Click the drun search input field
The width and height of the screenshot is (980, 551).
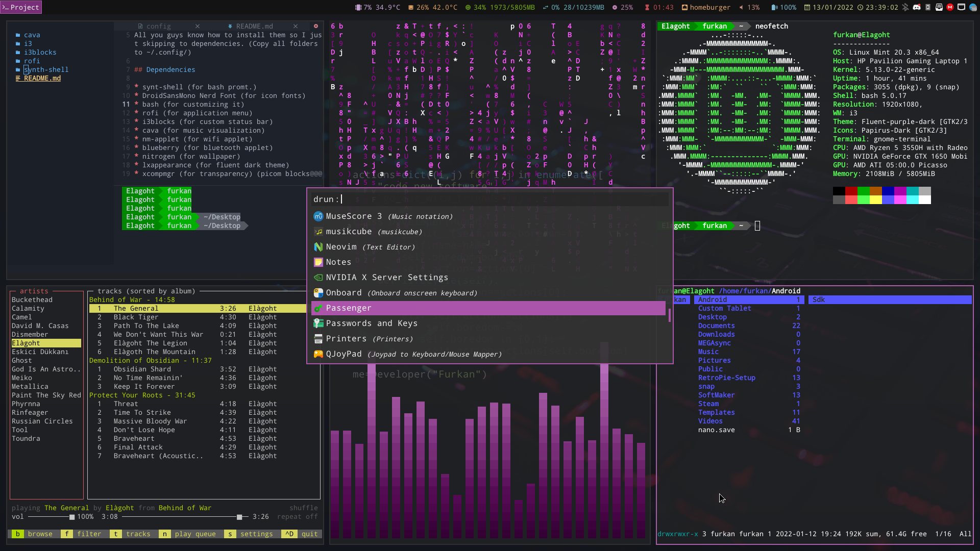(x=490, y=199)
